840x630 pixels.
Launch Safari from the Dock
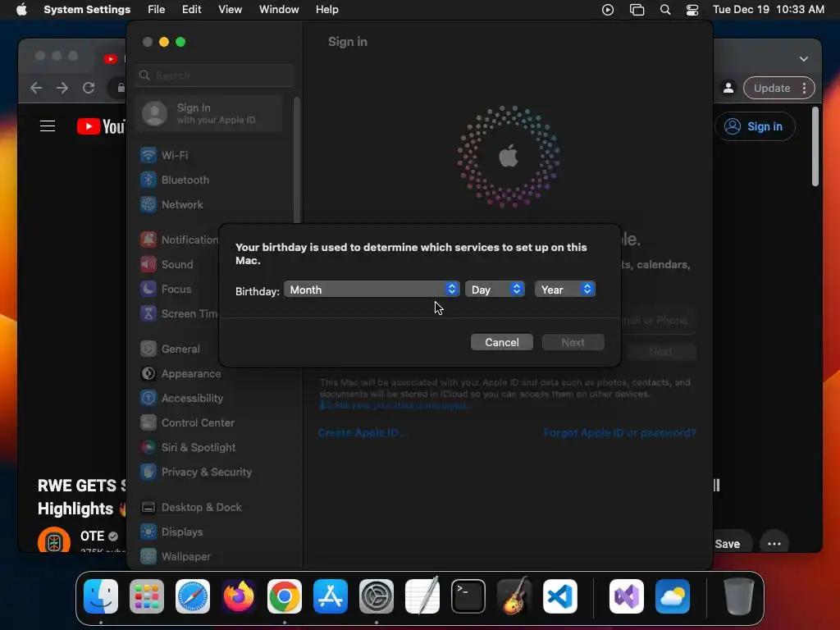point(193,596)
